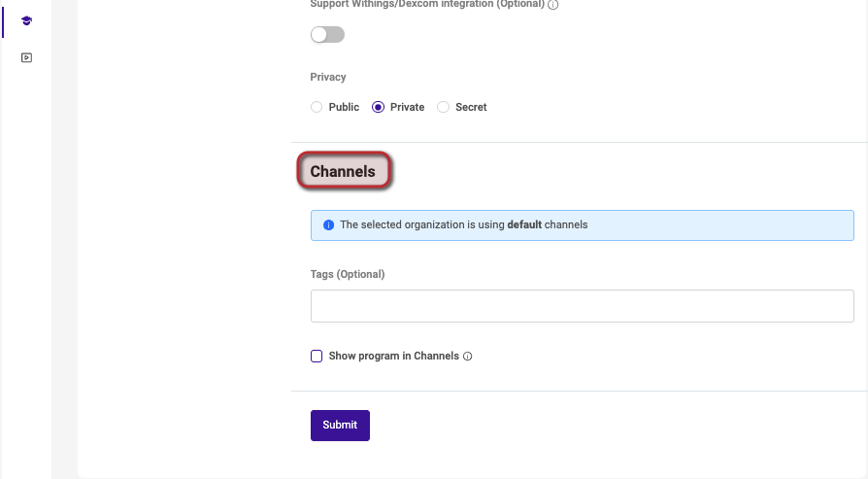
Task: Select the Public privacy option
Action: coord(317,107)
